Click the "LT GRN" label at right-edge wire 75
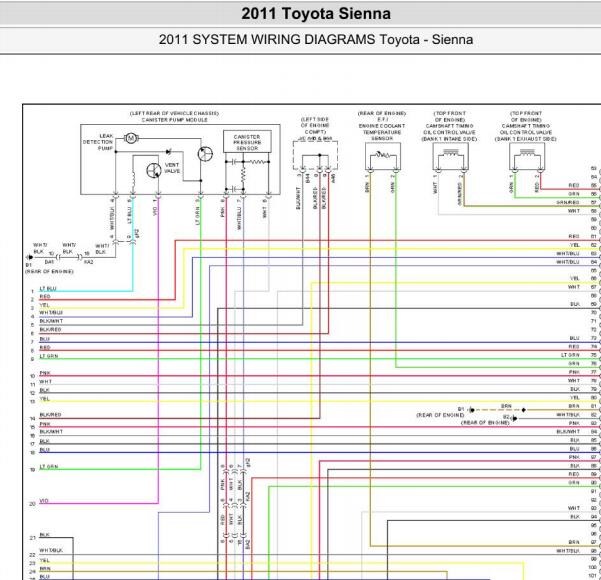Image resolution: width=601 pixels, height=580 pixels. pos(570,355)
